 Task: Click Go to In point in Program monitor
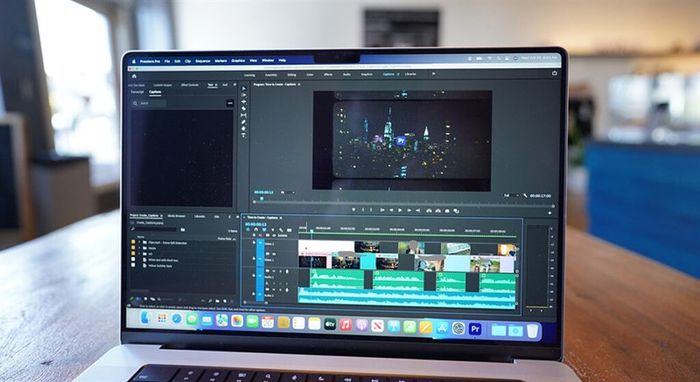(x=383, y=210)
